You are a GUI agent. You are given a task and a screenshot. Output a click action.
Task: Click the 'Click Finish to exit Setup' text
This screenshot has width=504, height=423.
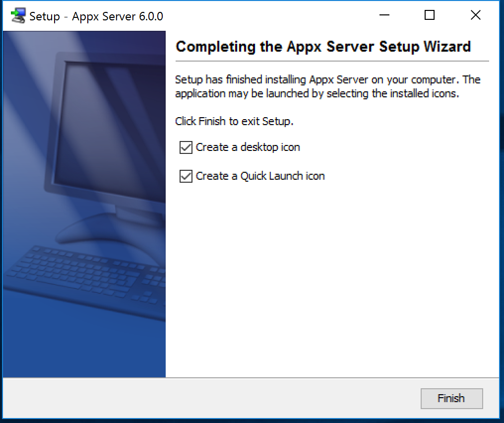click(x=234, y=121)
